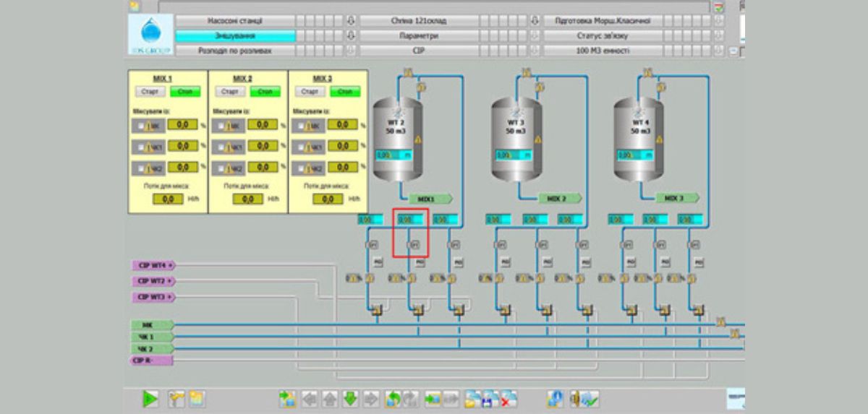This screenshot has height=414, width=868.
Task: Click green Стоп button for MIX 3
Action: pos(345,92)
